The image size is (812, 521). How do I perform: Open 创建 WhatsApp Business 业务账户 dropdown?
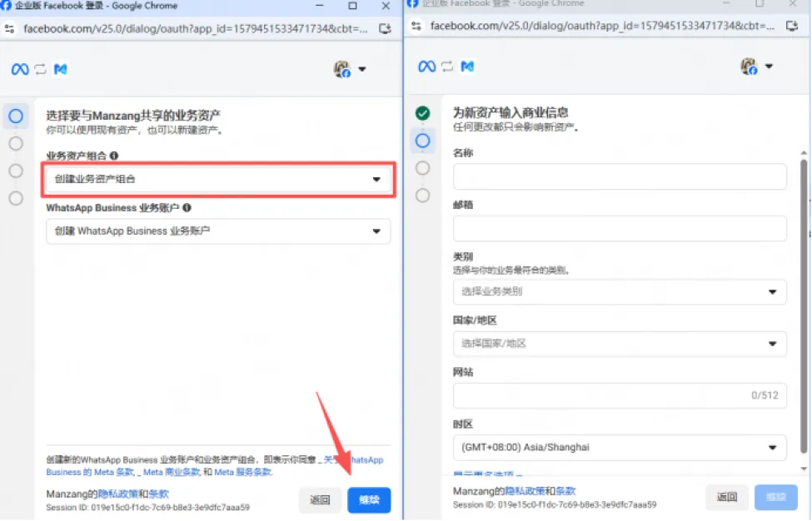click(x=218, y=231)
